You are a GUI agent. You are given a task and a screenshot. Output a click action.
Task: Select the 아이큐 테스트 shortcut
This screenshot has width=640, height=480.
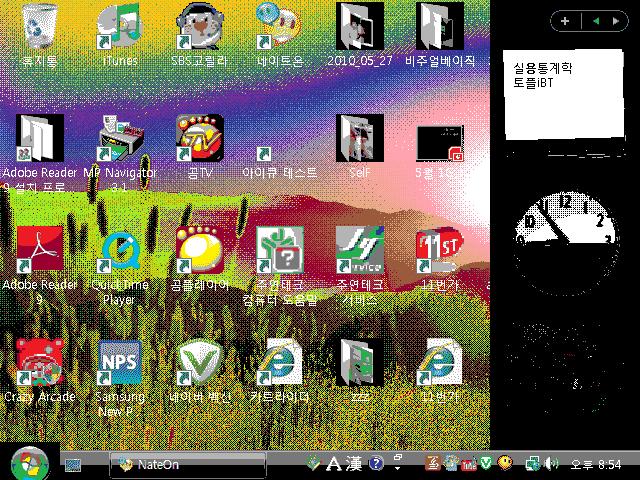click(280, 161)
